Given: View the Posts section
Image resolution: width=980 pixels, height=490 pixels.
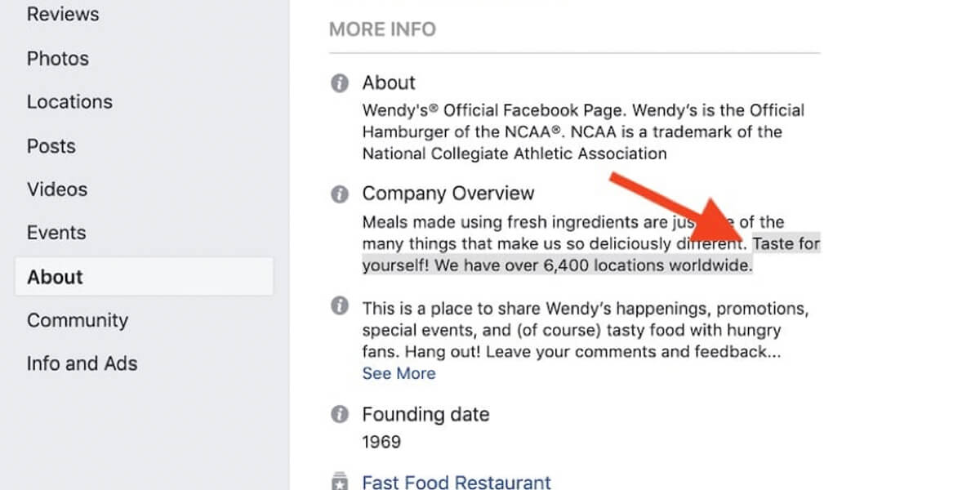Looking at the screenshot, I should point(51,145).
